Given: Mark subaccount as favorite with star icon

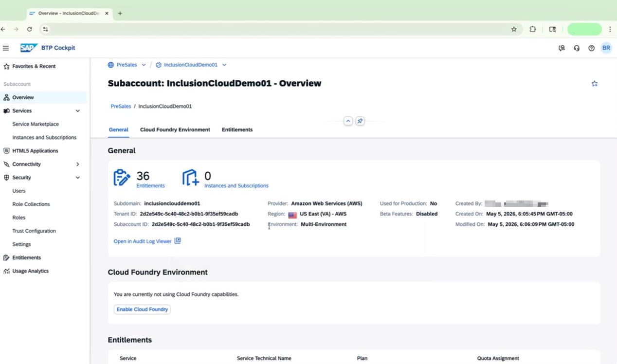Looking at the screenshot, I should coord(594,84).
